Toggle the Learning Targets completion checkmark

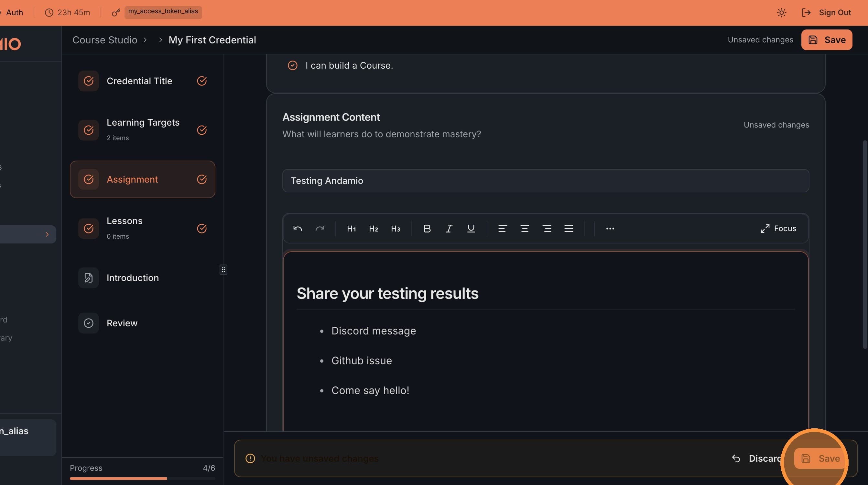click(201, 130)
